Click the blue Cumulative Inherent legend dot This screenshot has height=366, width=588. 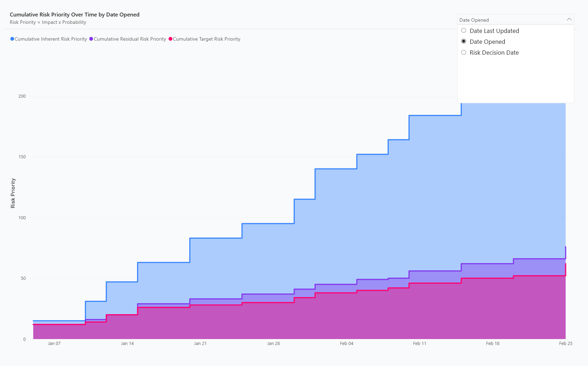[12, 39]
